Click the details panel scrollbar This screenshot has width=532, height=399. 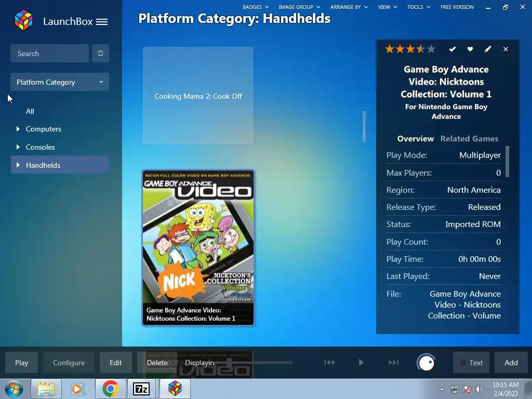point(507,162)
